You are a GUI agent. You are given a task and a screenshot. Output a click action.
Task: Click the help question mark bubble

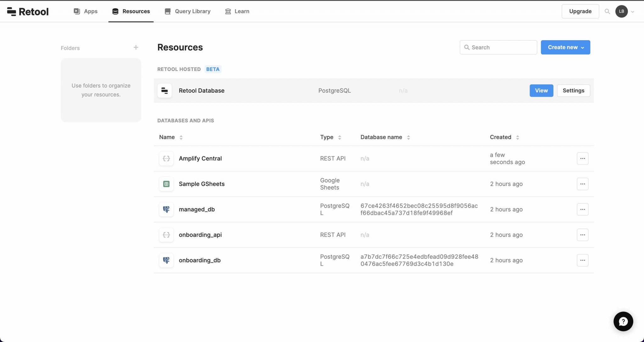click(623, 321)
